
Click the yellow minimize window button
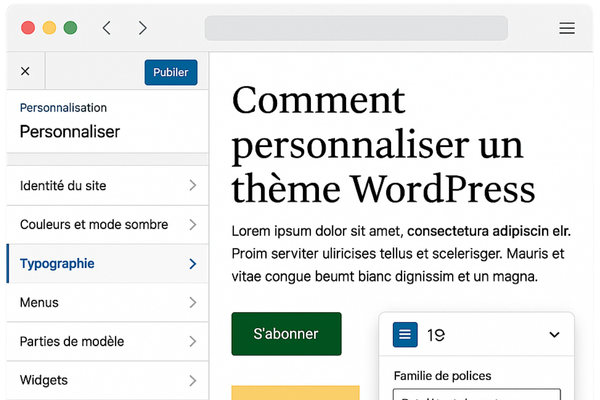[x=49, y=28]
